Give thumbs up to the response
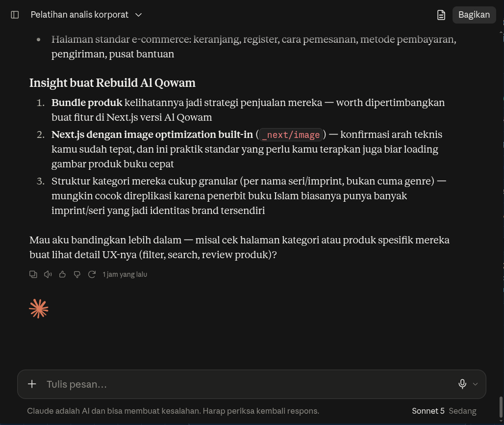The height and width of the screenshot is (425, 504). 62,274
